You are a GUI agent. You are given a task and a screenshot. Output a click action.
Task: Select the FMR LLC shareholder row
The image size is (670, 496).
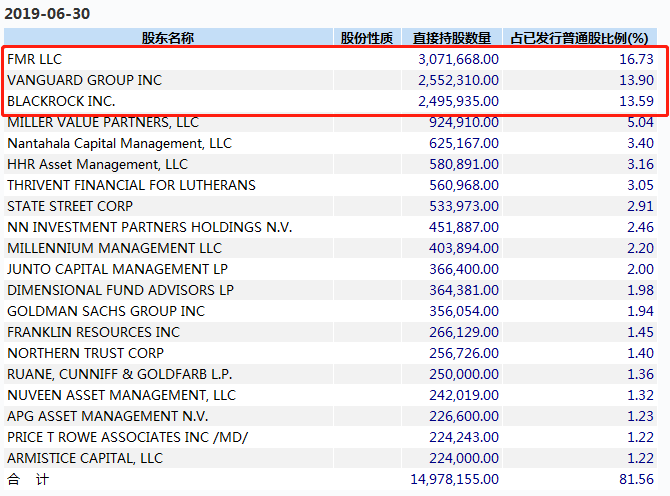tap(35, 60)
